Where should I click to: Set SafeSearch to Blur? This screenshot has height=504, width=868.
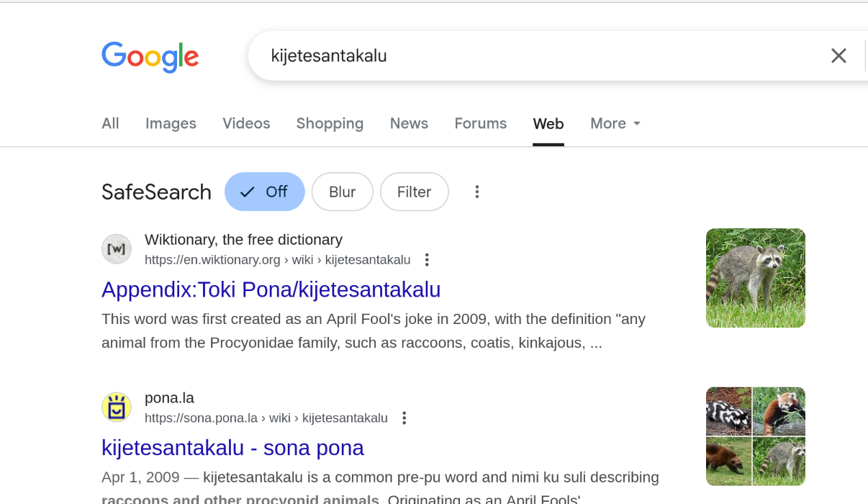(x=343, y=192)
